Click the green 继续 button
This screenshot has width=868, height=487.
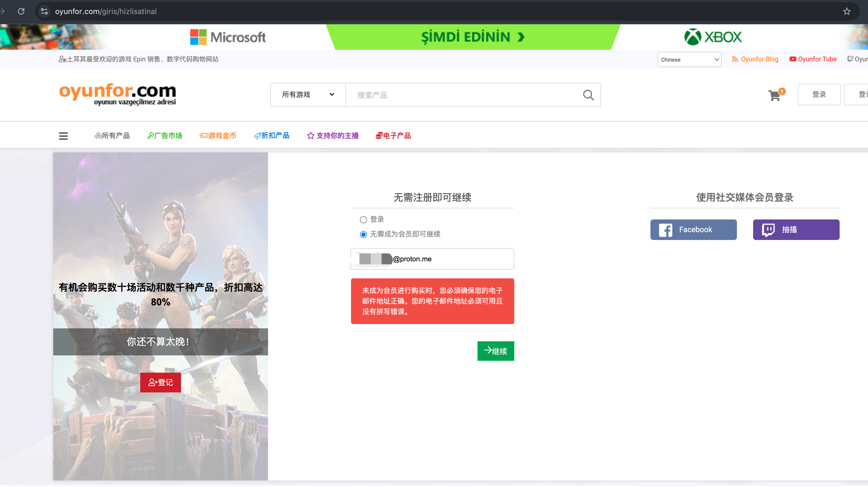pyautogui.click(x=496, y=351)
